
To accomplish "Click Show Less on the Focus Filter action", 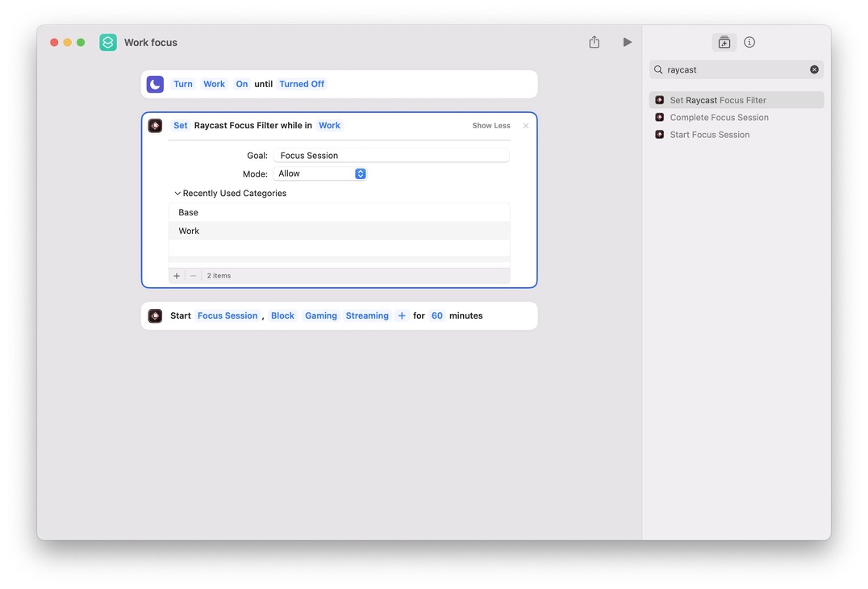I will [x=490, y=125].
